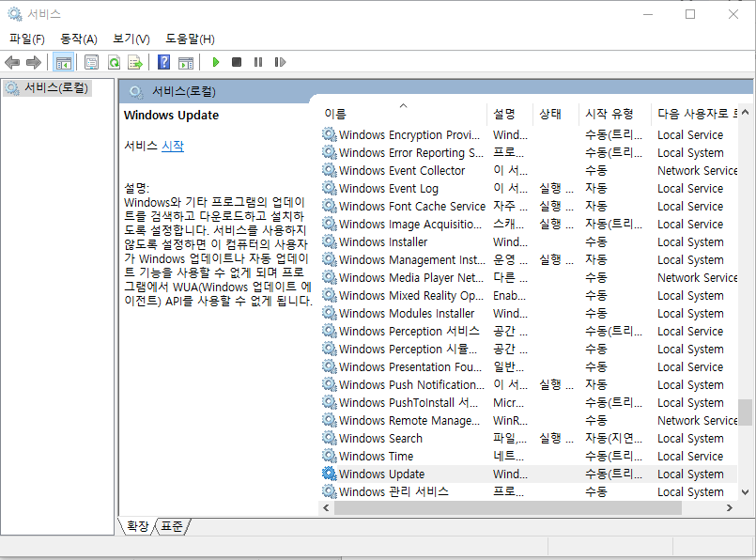Click gear icon of Windows Event Log
This screenshot has width=756, height=560.
pos(330,188)
